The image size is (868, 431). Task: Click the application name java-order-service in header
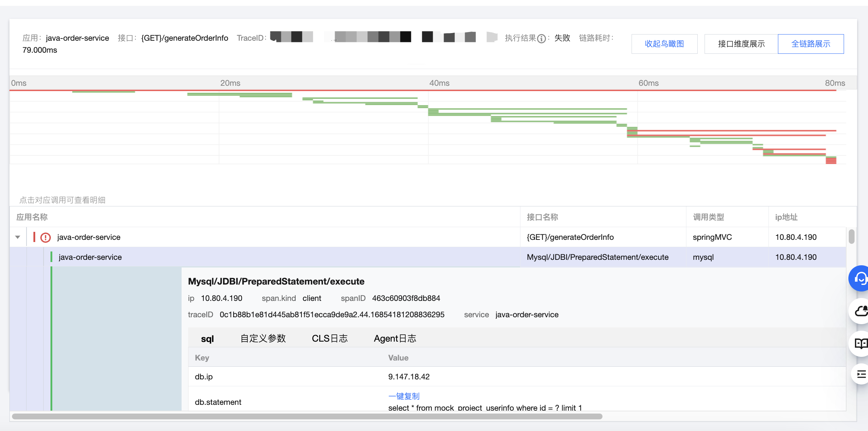pos(77,38)
